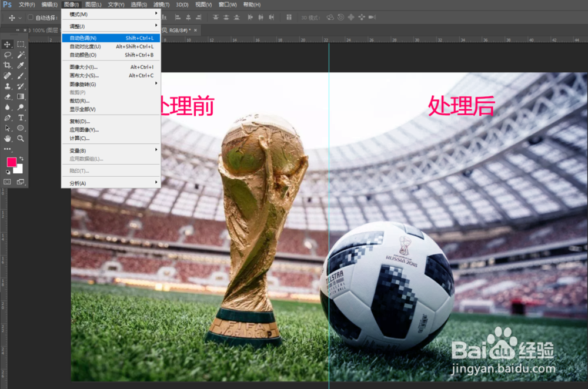Select the Move tool in toolbox
588x389 pixels.
click(7, 44)
